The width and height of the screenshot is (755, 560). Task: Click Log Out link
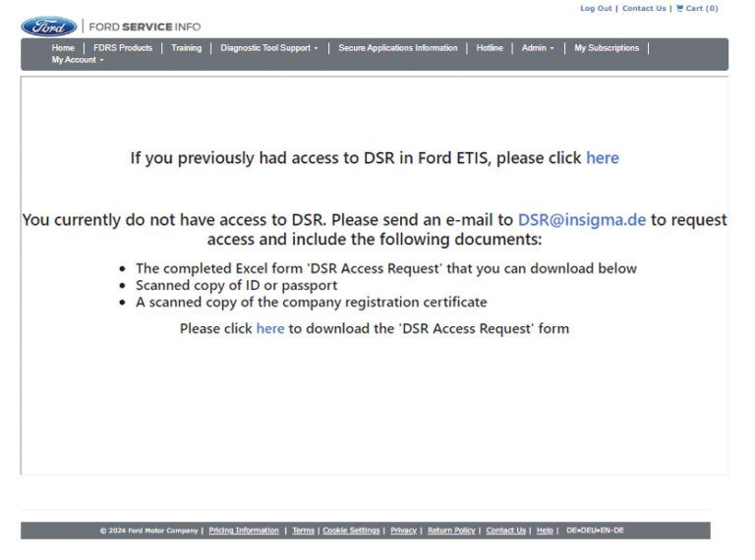596,9
